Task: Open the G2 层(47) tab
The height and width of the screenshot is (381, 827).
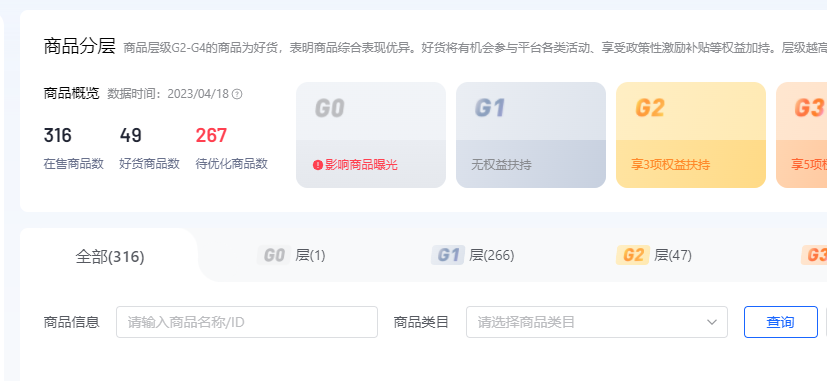Action: 654,256
